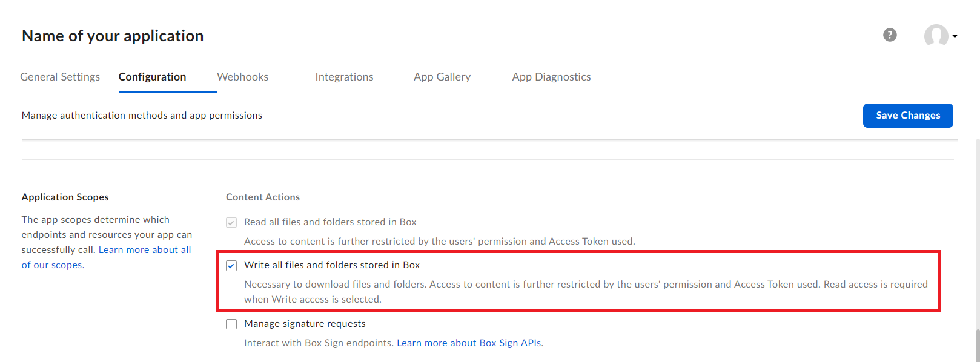This screenshot has height=362, width=980.
Task: Expand the account dropdown arrow beside avatar
Action: click(x=955, y=36)
